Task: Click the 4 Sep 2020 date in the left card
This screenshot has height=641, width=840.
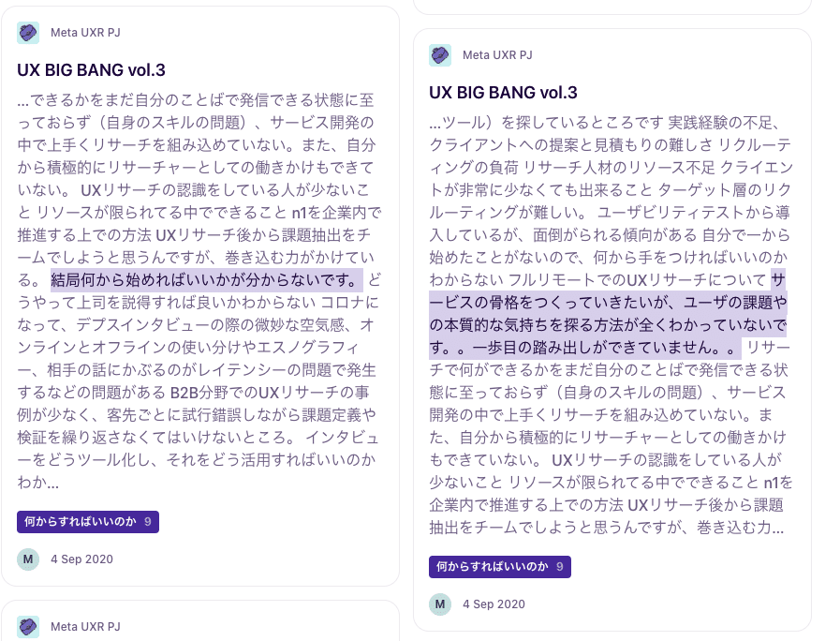Action: click(x=82, y=559)
